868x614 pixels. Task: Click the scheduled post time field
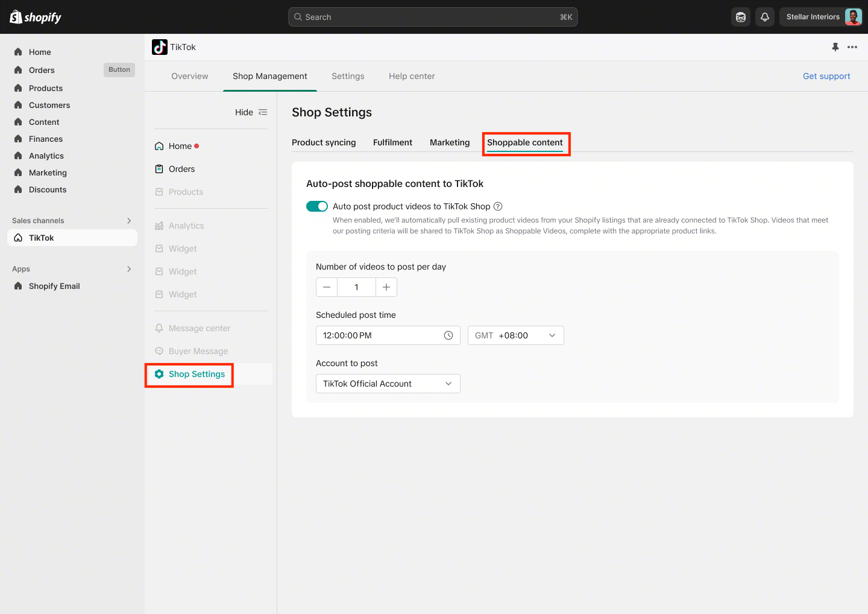coord(388,335)
